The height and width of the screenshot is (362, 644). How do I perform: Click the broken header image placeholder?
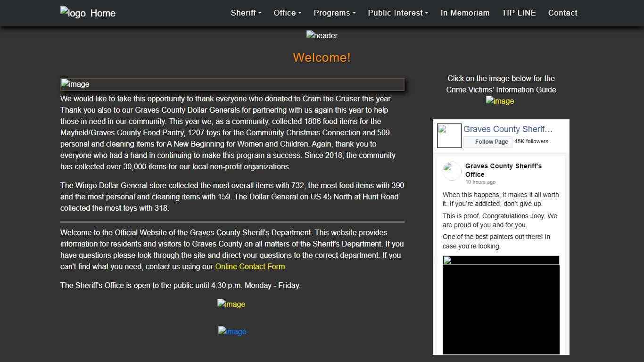[322, 35]
